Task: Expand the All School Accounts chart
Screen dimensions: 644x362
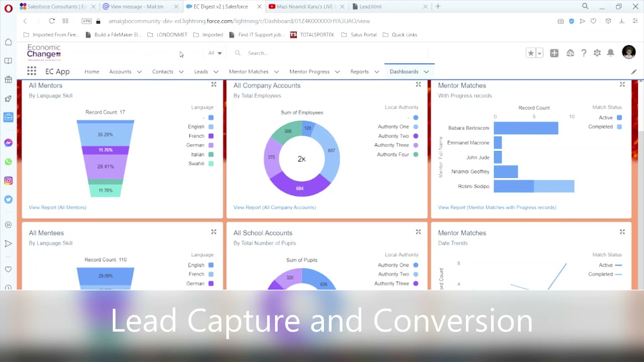Action: tap(418, 232)
